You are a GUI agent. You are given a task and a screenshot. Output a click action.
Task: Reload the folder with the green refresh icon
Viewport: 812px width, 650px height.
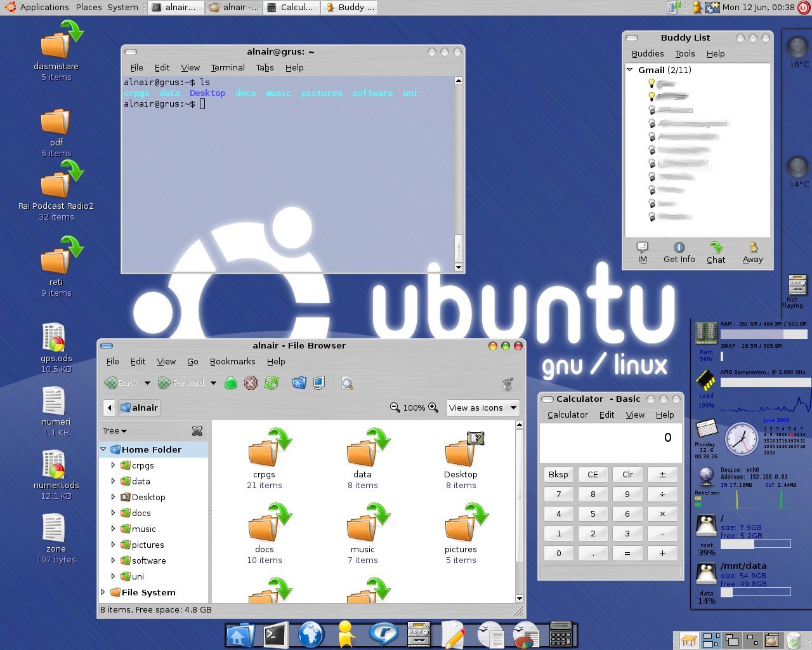[272, 383]
